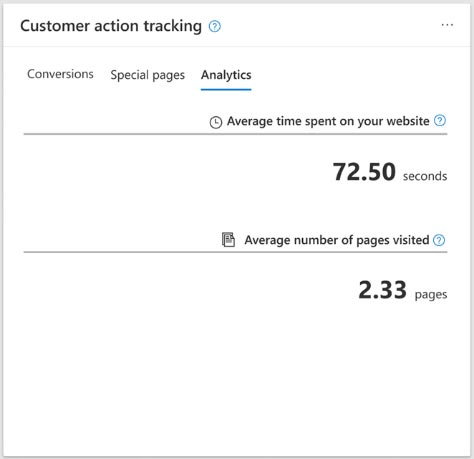Switch to the Conversions tab
This screenshot has width=474, height=459.
coord(60,74)
